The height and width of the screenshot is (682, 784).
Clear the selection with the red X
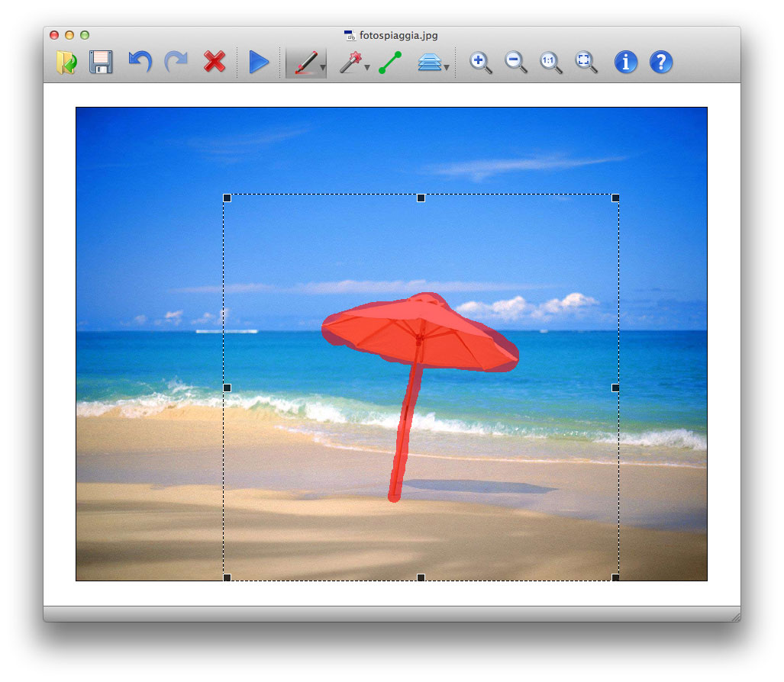coord(215,62)
